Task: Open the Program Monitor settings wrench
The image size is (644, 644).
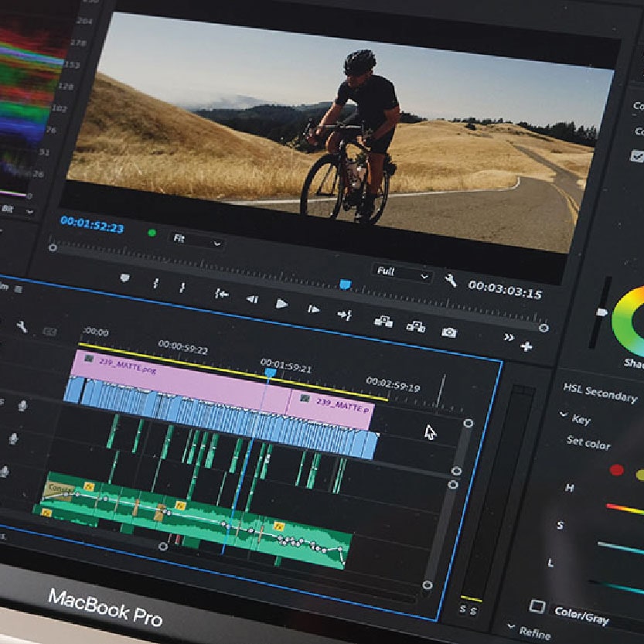Action: tap(451, 280)
